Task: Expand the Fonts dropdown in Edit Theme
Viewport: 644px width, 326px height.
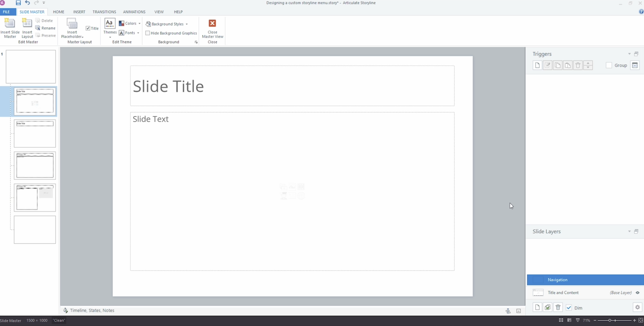Action: [x=138, y=33]
